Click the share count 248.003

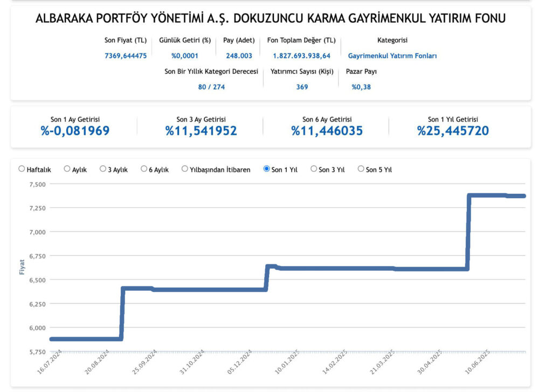pos(239,55)
